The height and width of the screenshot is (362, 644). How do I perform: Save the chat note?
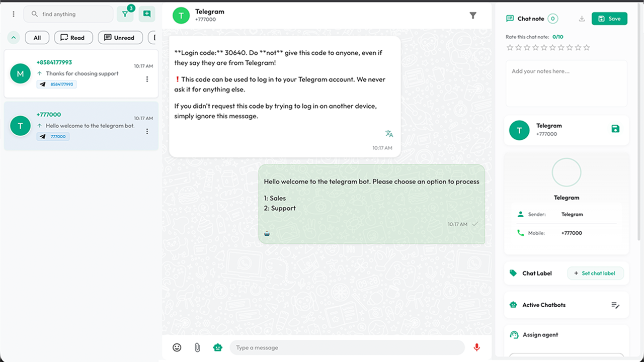tap(609, 19)
